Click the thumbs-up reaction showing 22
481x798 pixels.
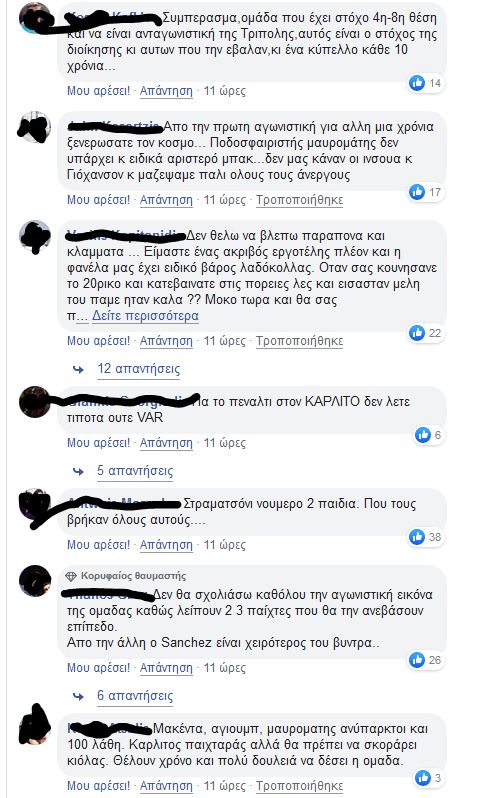(x=417, y=333)
